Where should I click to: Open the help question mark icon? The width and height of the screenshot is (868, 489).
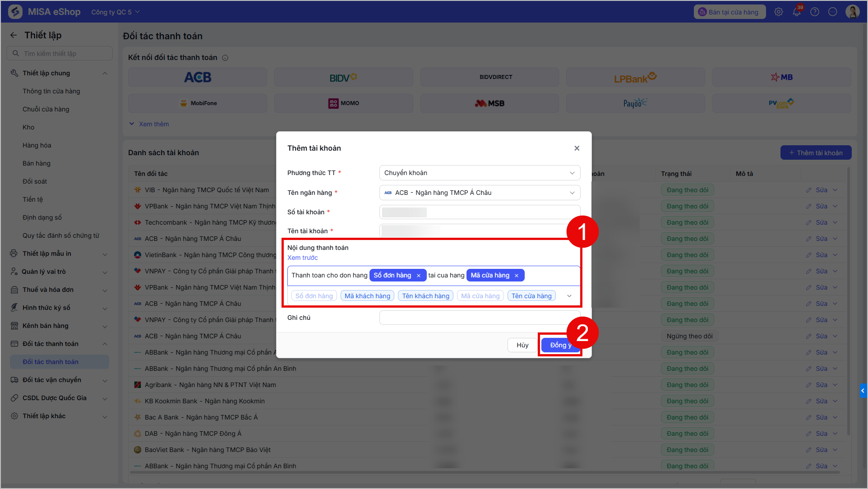pyautogui.click(x=815, y=12)
